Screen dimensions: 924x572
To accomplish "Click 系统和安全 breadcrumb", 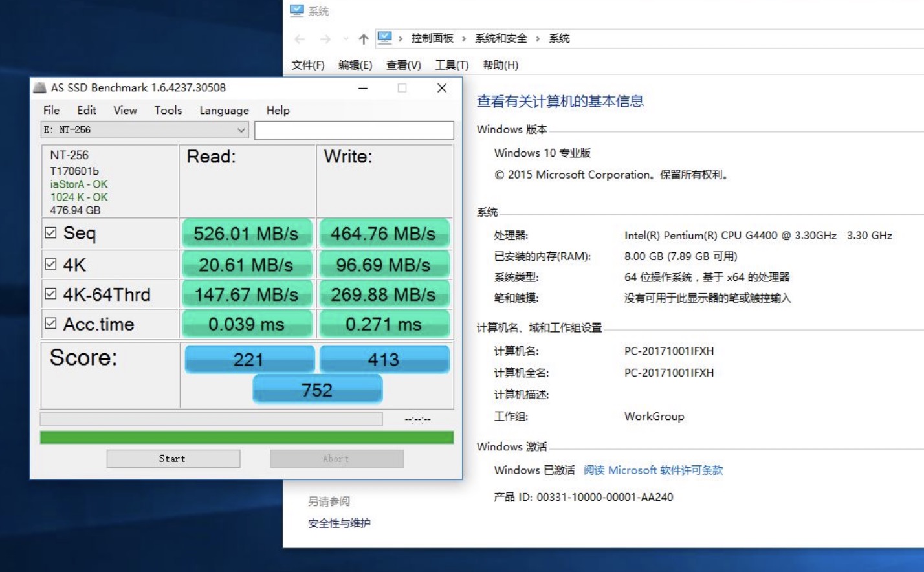I will 501,38.
